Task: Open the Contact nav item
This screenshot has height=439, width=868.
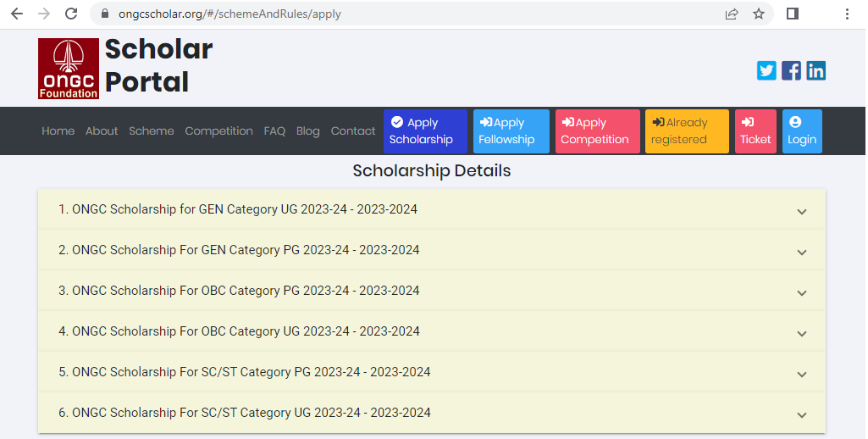Action: pyautogui.click(x=353, y=131)
